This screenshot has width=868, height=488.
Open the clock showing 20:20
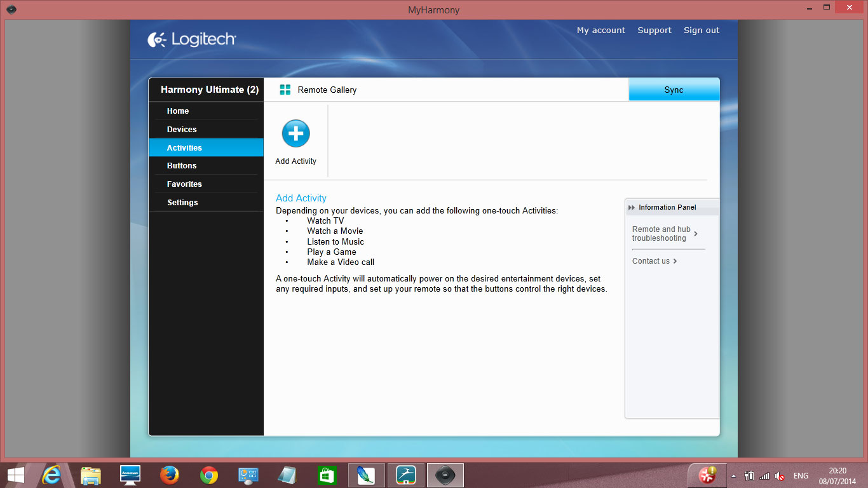tap(838, 475)
